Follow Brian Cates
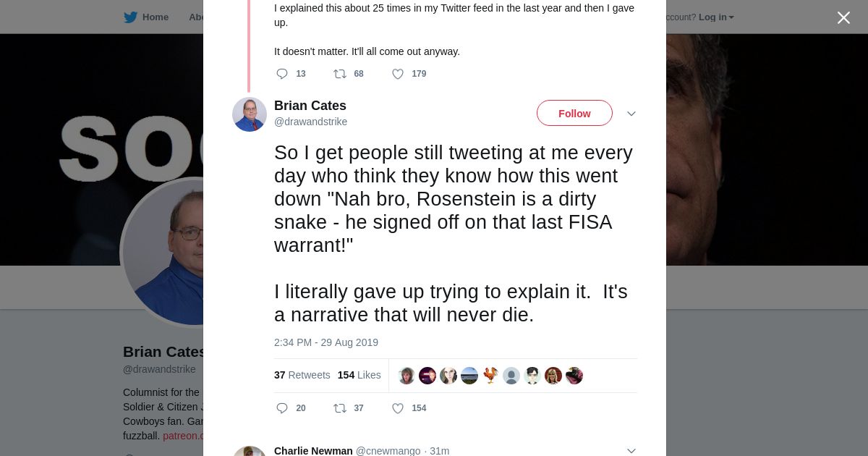The height and width of the screenshot is (456, 868). pos(574,114)
